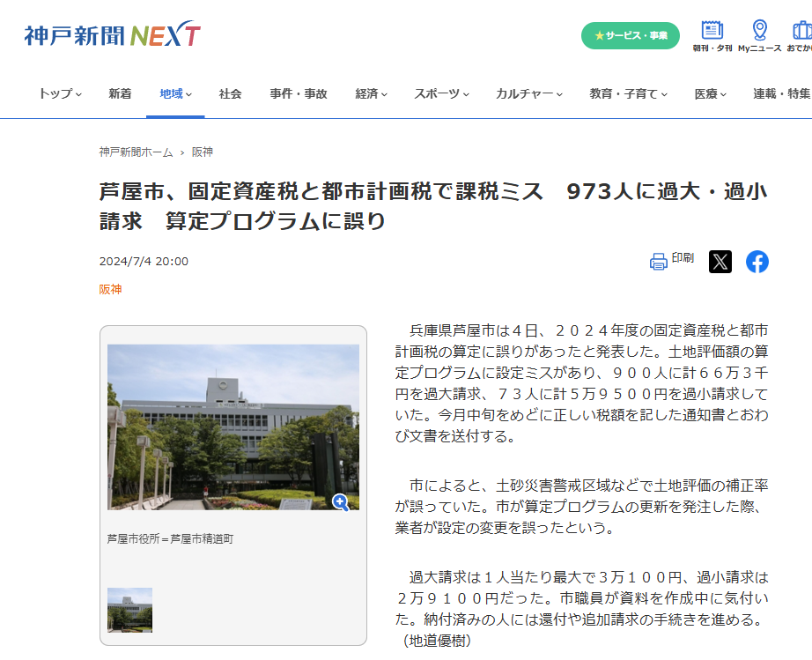Click the date 2024/7/4 20:00
The image size is (812, 660).
(144, 261)
